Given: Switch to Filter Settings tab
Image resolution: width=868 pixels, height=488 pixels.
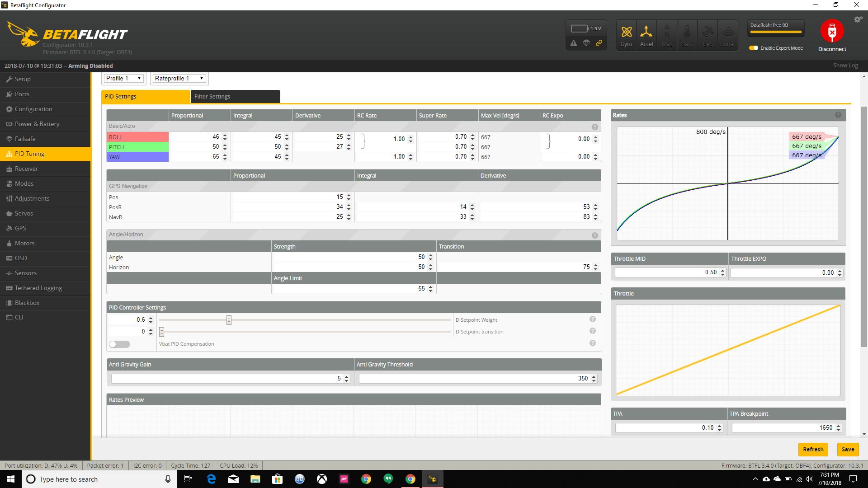Looking at the screenshot, I should tap(235, 96).
